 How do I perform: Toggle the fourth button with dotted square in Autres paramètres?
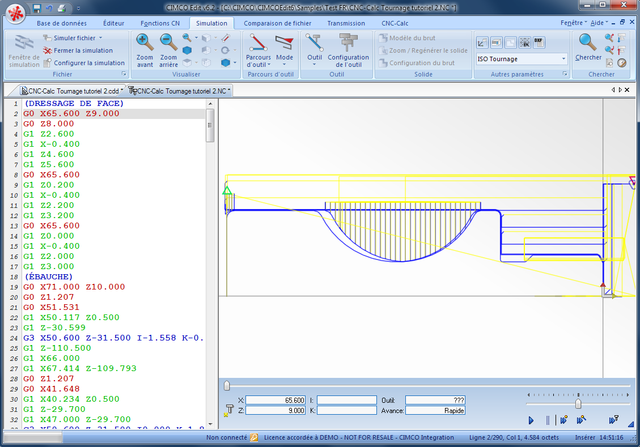tap(525, 42)
